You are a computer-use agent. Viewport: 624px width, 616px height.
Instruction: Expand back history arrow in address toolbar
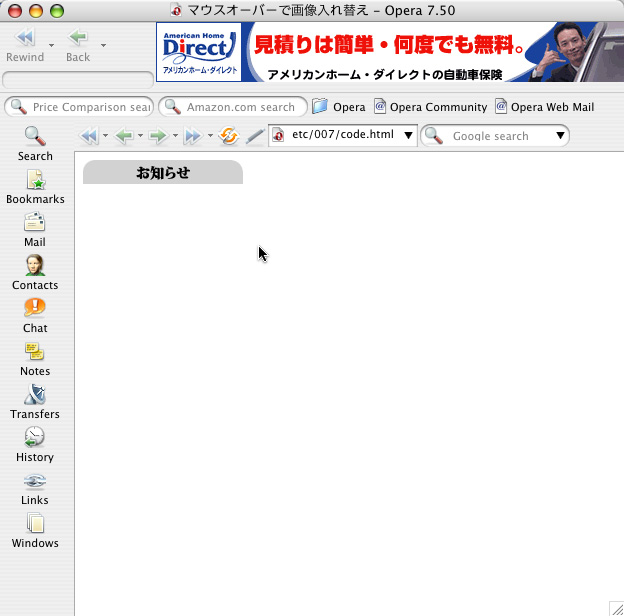click(140, 136)
